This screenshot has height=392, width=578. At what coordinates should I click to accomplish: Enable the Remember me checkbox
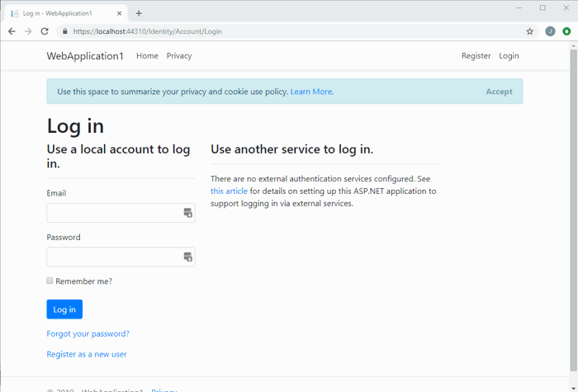click(50, 281)
